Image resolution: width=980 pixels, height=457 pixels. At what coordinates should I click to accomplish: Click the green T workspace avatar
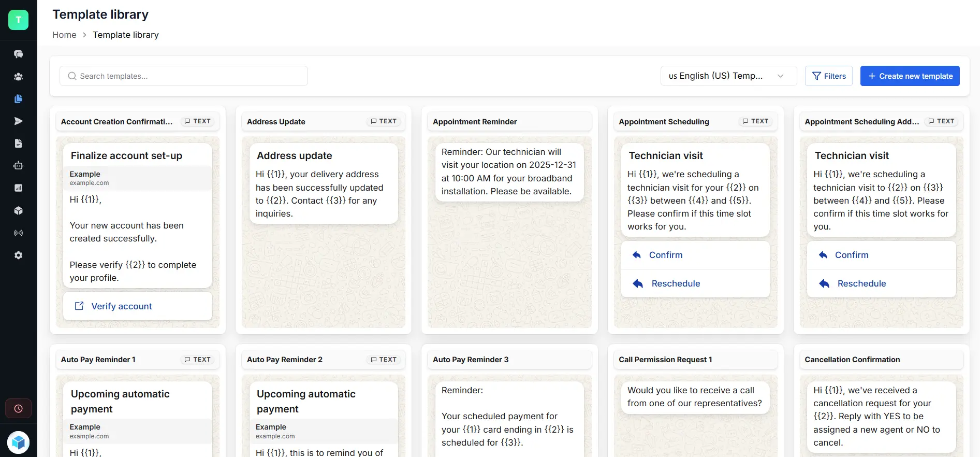(18, 20)
